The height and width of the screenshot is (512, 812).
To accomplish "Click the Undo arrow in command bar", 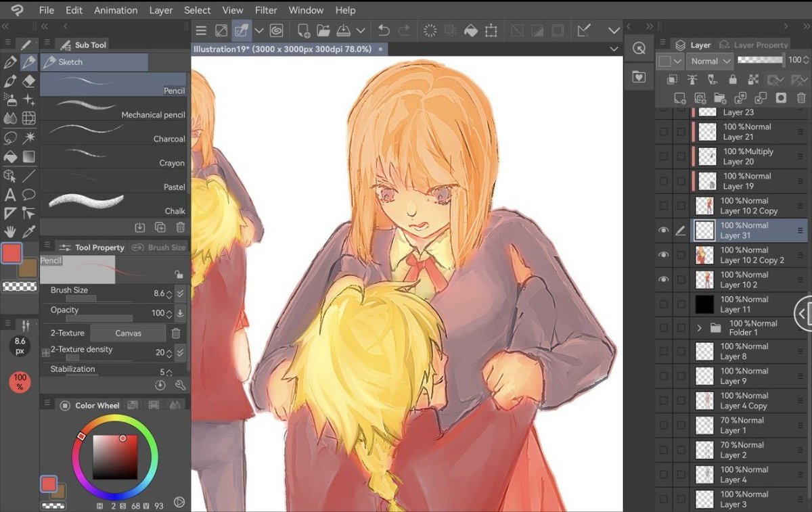I will [384, 30].
